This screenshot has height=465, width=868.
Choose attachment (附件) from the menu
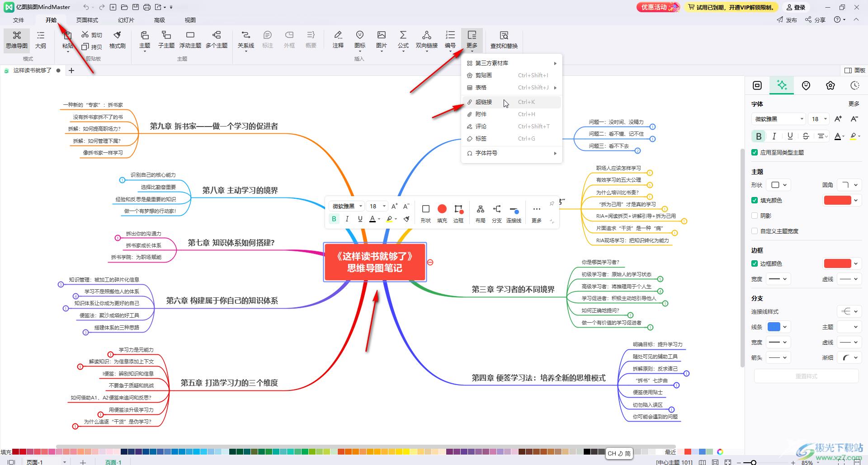pyautogui.click(x=512, y=114)
